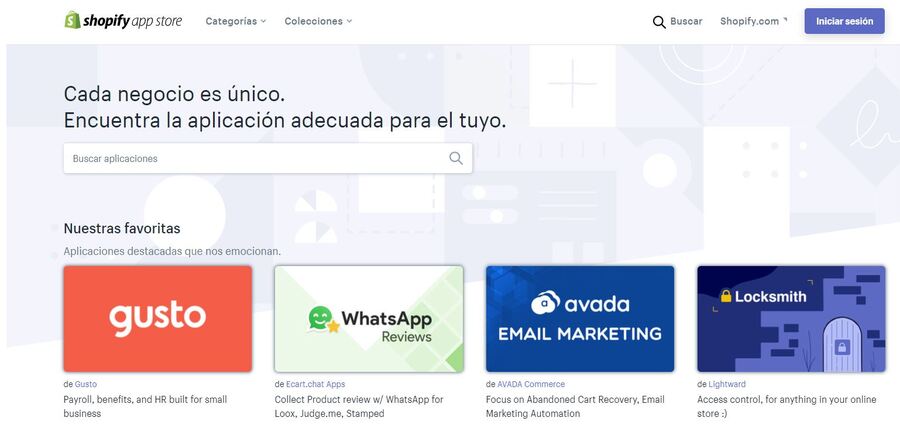The height and width of the screenshot is (428, 900).
Task: Click the Payroll, benefits, and HR description
Action: [x=145, y=406]
